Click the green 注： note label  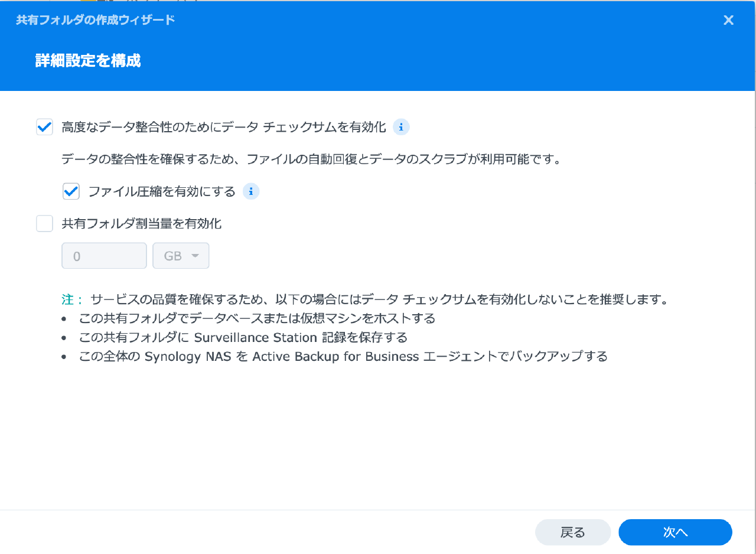[x=73, y=299]
